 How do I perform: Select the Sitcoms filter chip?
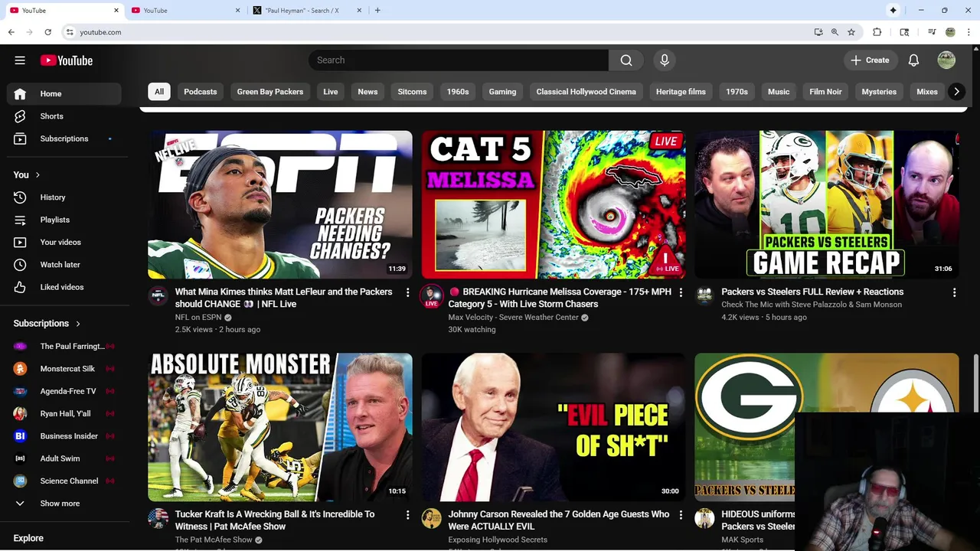point(412,92)
